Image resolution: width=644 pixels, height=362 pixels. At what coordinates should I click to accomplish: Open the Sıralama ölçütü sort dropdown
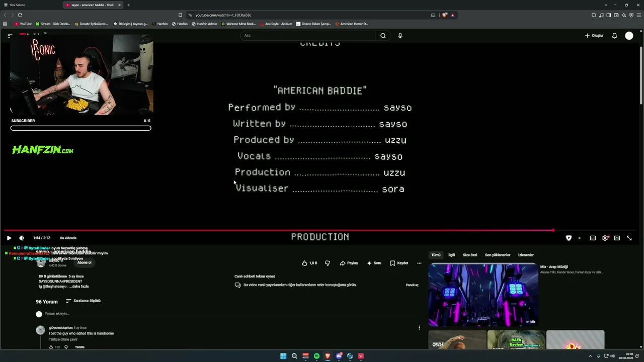tap(84, 301)
